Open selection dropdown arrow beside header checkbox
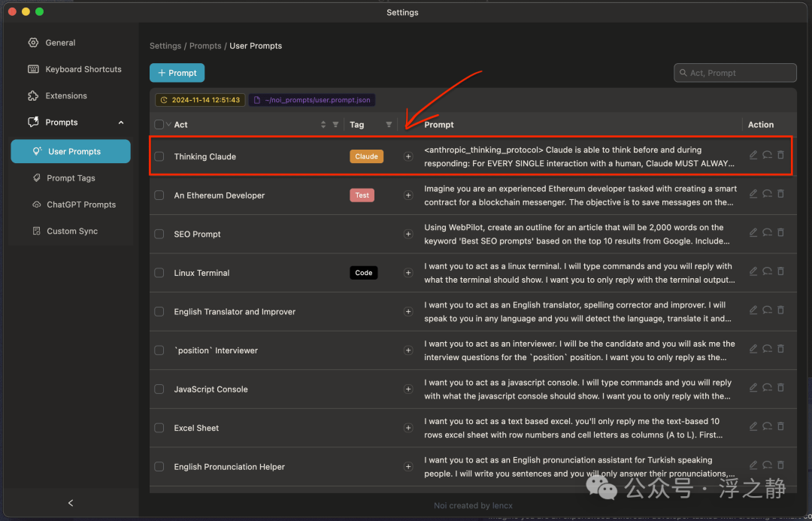The width and height of the screenshot is (812, 521). click(x=168, y=124)
